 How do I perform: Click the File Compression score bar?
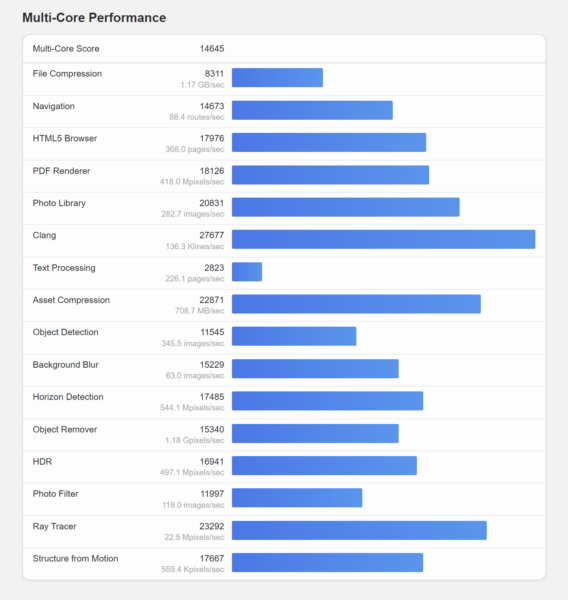(277, 78)
